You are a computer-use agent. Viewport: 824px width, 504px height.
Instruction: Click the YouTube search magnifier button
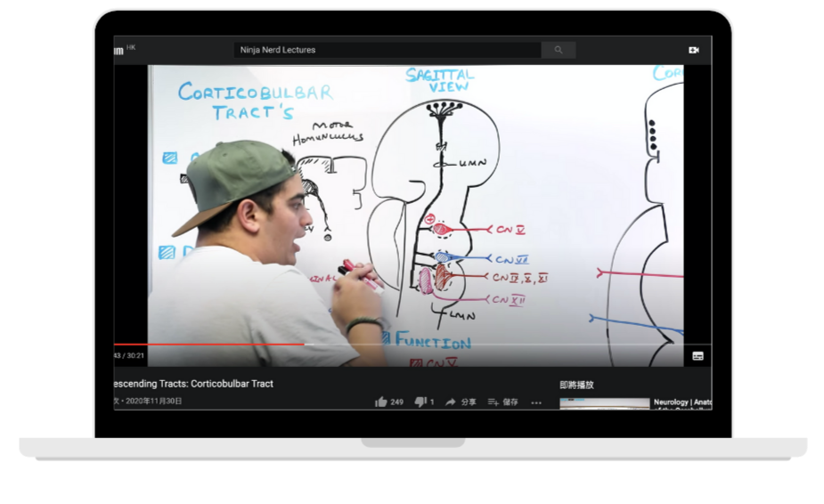558,50
